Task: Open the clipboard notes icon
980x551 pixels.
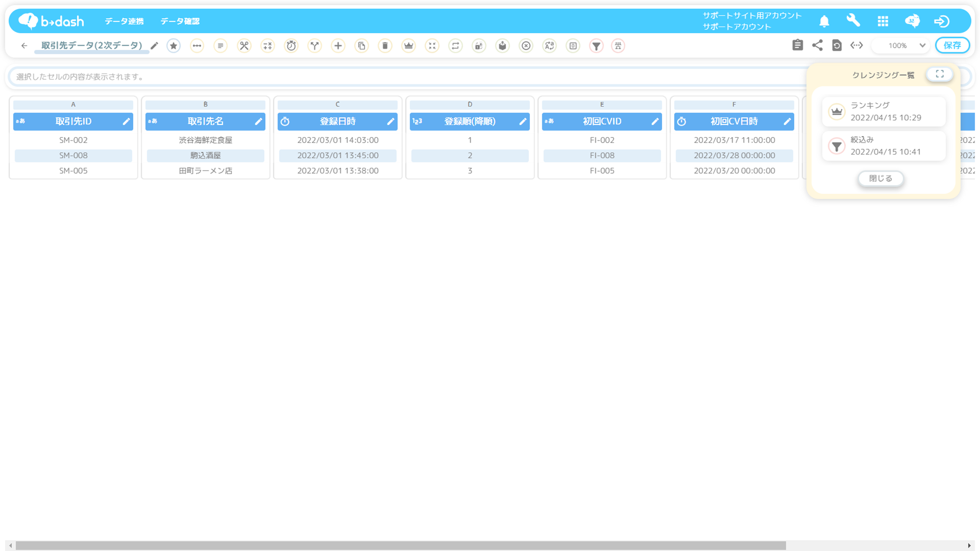Action: 797,45
